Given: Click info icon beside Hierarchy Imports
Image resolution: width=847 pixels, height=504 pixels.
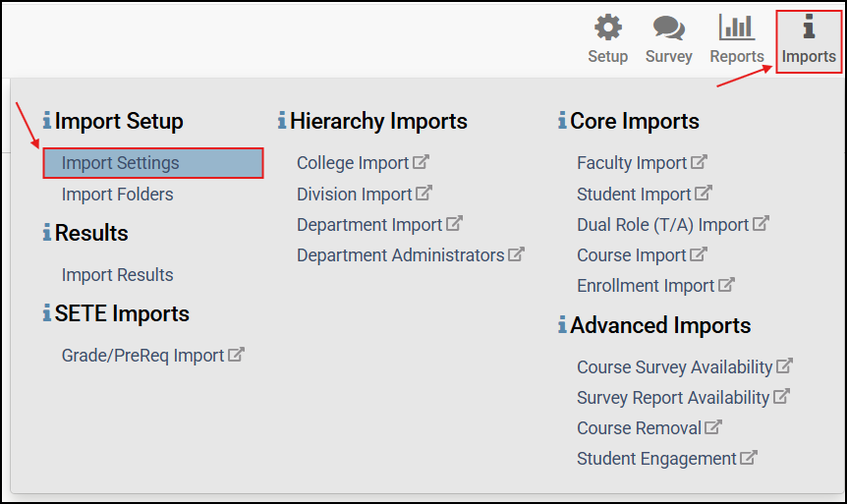Looking at the screenshot, I should [282, 121].
